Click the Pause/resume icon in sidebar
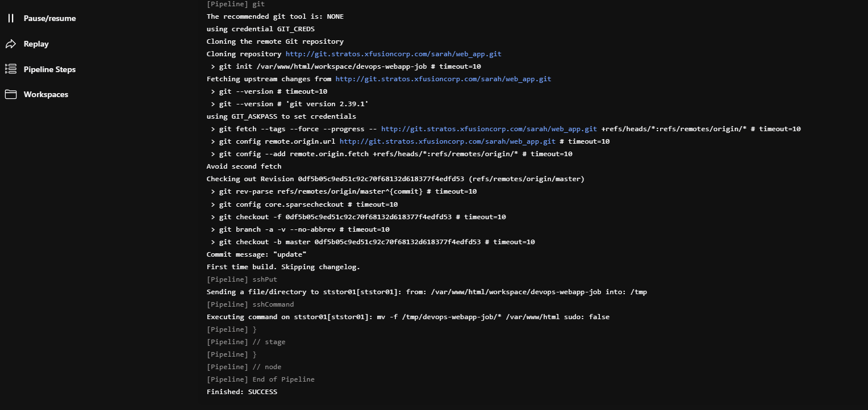Image resolution: width=868 pixels, height=410 pixels. (11, 18)
